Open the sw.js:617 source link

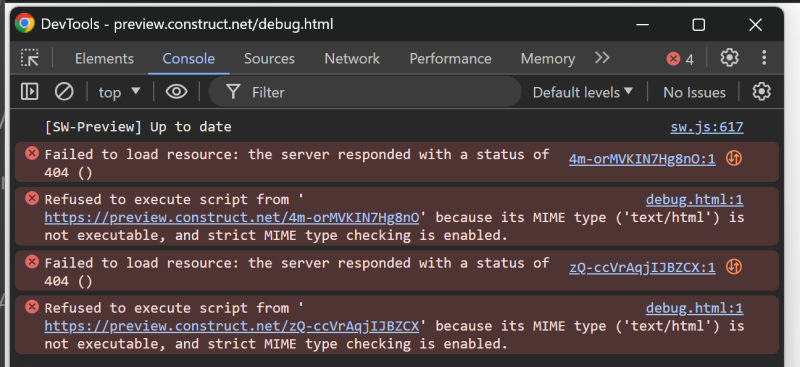pyautogui.click(x=707, y=127)
